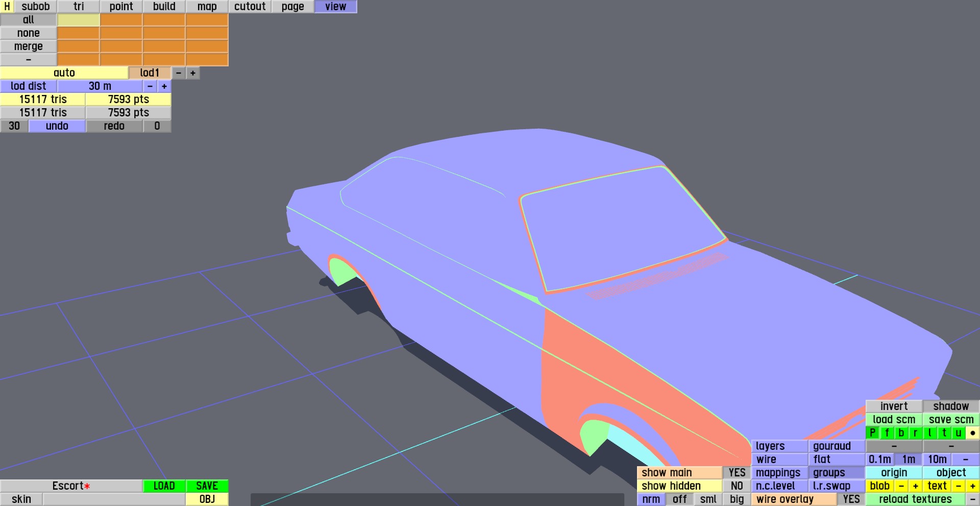Toggle the show main YES button
The image size is (980, 506).
pos(737,473)
